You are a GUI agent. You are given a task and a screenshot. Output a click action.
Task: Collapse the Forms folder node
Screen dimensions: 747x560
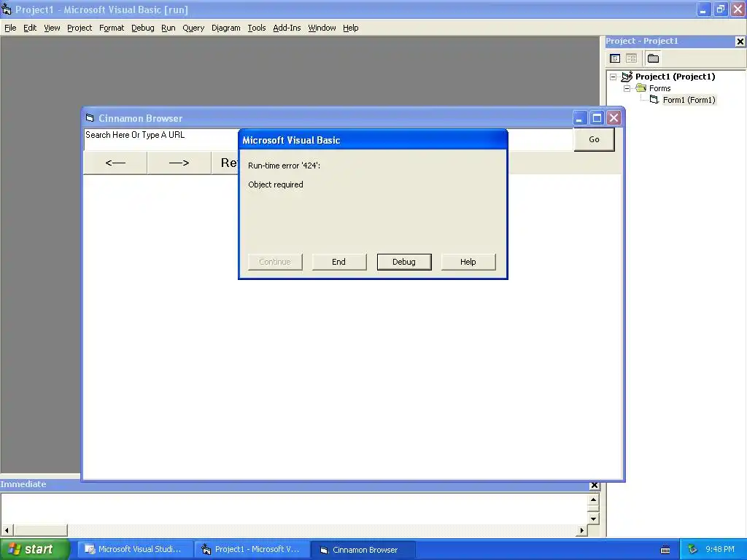(627, 88)
